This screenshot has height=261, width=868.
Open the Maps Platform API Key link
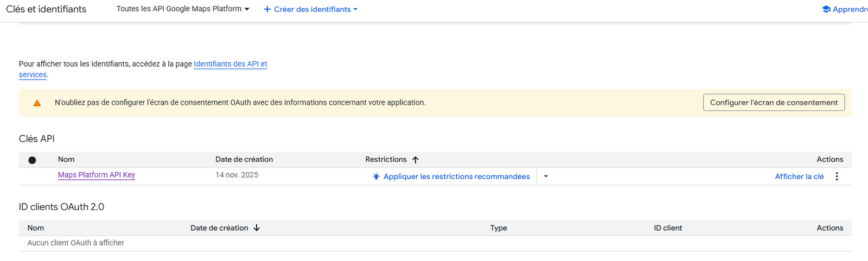click(x=97, y=175)
